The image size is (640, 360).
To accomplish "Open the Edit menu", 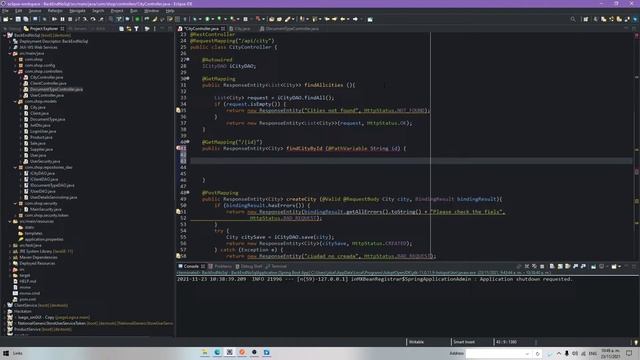I will 18,11.
